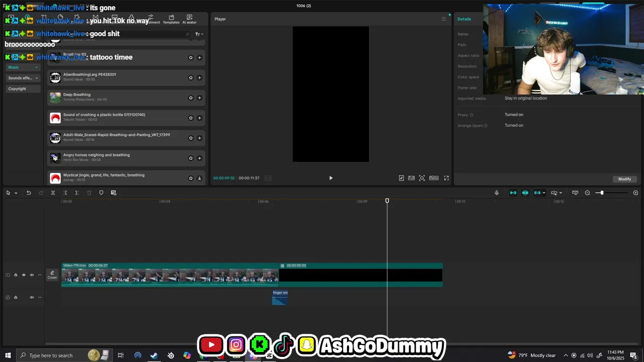Favorite the Adult-Male_Scared-Rapid-Breathing sound
The image size is (644, 362).
coord(191,138)
